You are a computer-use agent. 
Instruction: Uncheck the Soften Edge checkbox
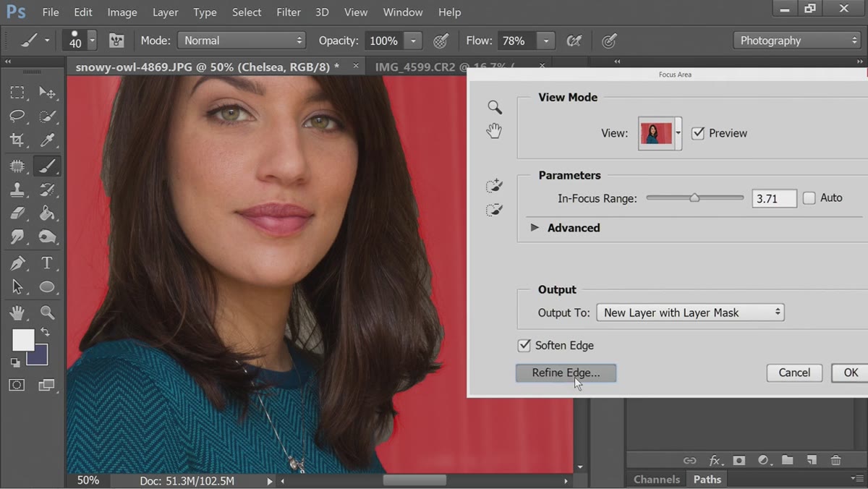(x=524, y=345)
